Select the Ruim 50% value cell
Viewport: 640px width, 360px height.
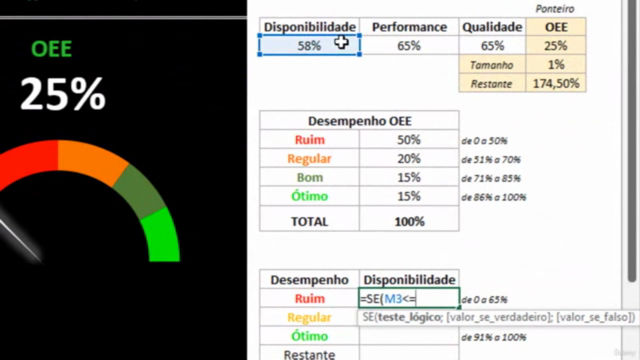click(x=409, y=140)
